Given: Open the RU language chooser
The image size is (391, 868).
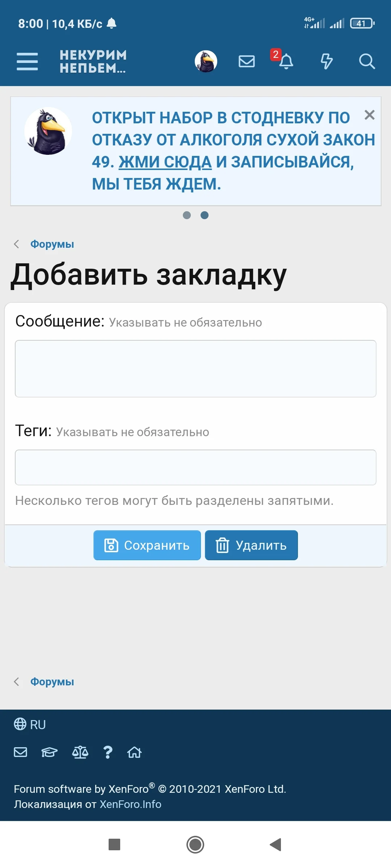Looking at the screenshot, I should [30, 724].
